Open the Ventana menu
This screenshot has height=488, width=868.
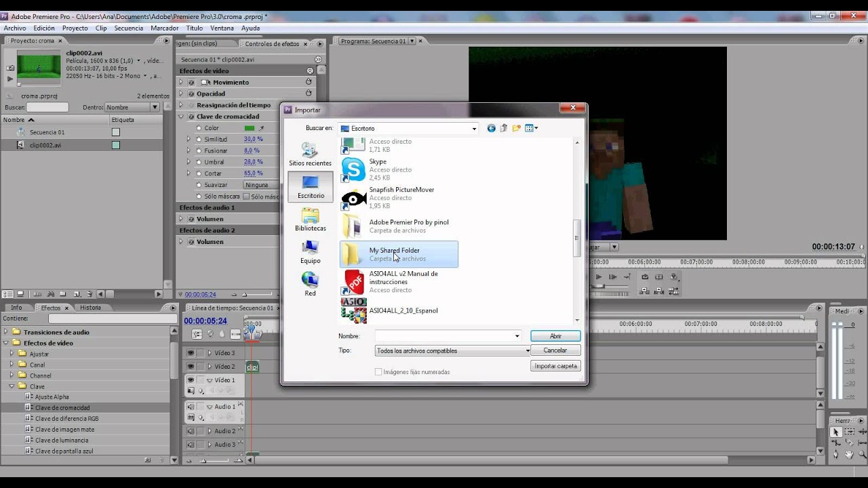[222, 28]
